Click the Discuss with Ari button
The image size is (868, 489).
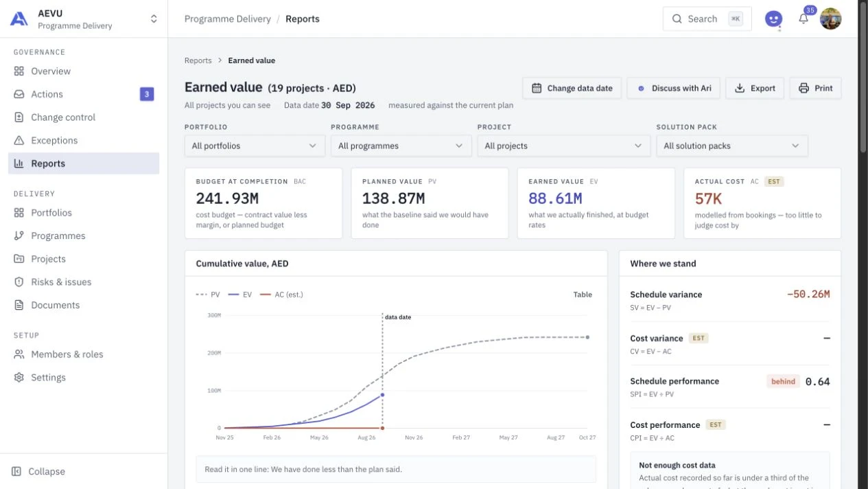pos(673,89)
